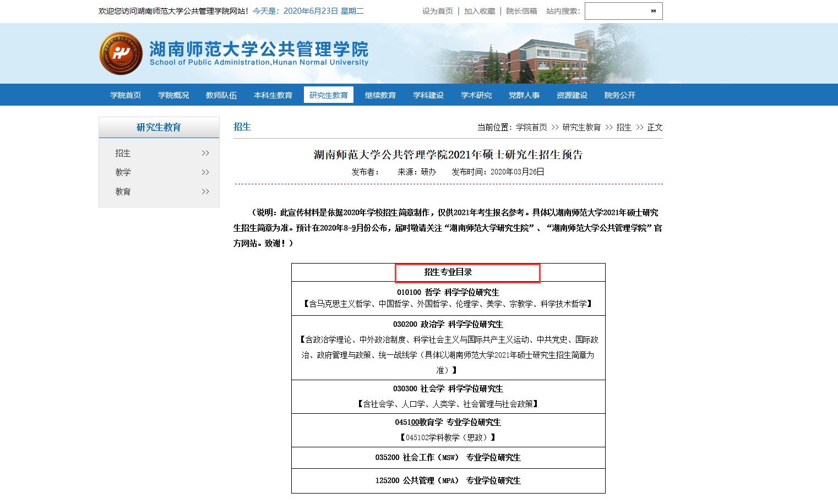Click the university logo emblem

121,53
